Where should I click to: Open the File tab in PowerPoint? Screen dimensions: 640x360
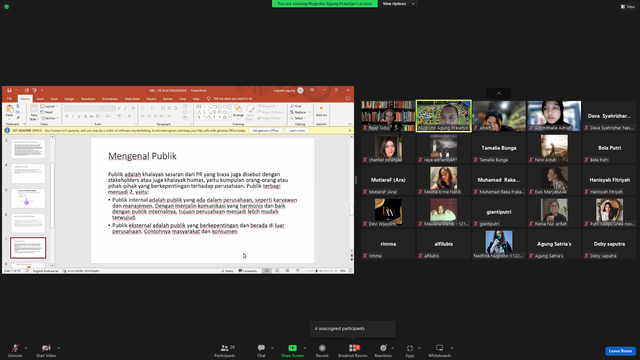pos(9,99)
